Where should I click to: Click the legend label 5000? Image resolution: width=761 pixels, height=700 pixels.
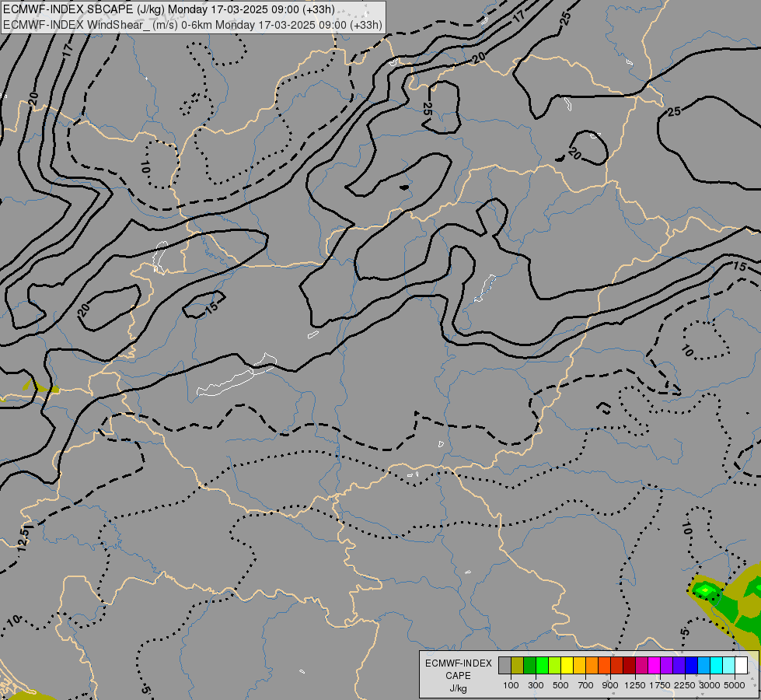(735, 685)
